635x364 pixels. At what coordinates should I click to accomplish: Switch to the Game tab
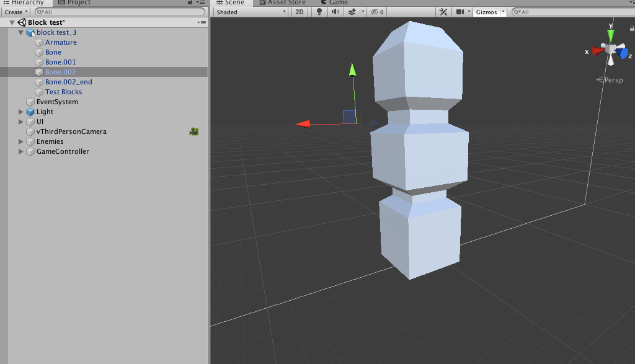coord(338,2)
